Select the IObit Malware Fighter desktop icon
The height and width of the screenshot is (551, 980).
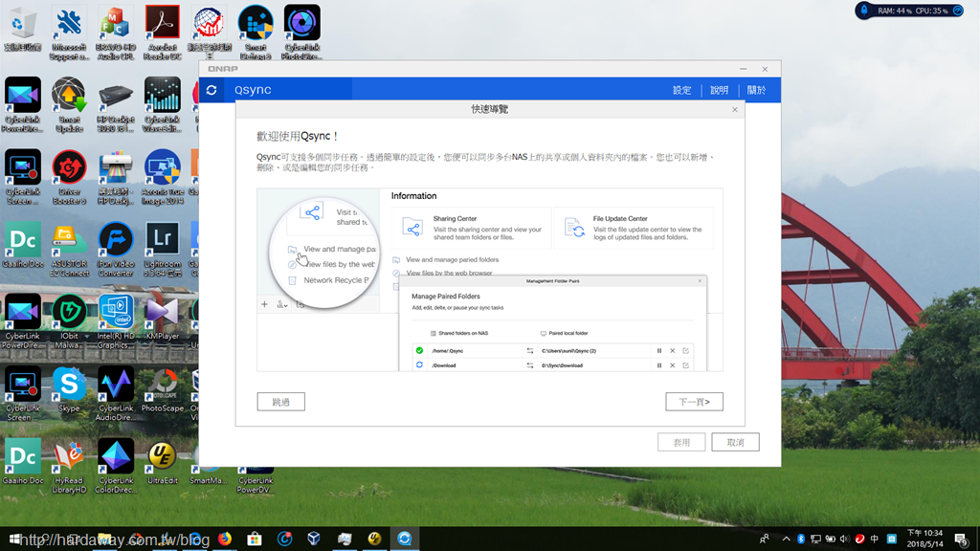69,321
